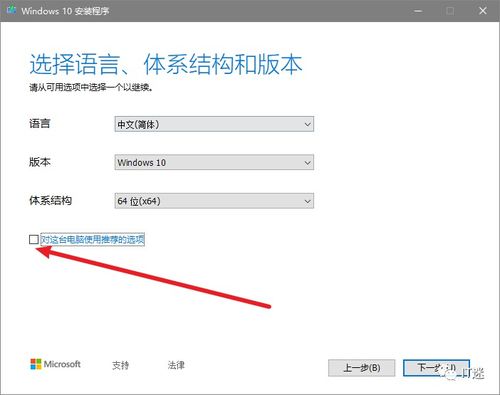Open the 体系结构 combo box showing 64 位(x64)
Screen dimensions: 500x395
click(214, 201)
